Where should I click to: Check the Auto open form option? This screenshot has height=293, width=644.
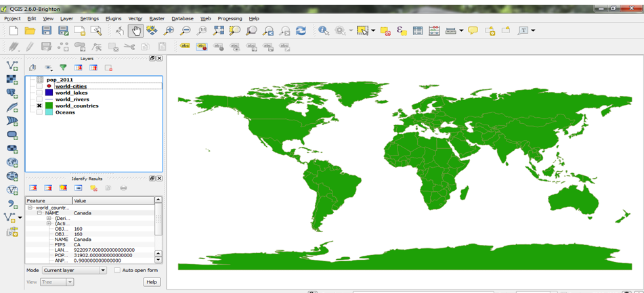pos(117,270)
